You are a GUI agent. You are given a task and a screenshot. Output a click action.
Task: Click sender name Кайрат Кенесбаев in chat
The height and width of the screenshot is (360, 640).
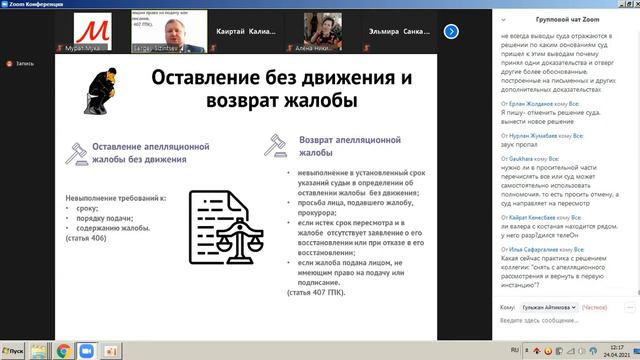coord(532,218)
